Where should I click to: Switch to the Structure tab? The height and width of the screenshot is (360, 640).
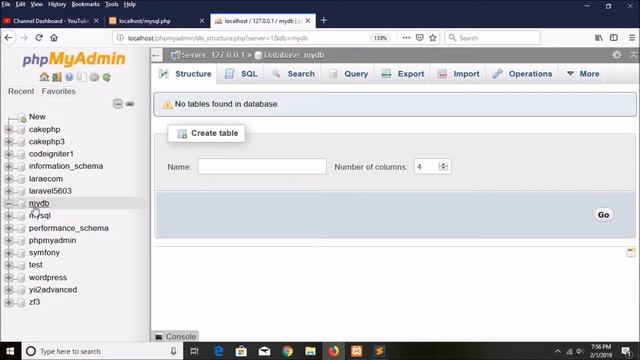coord(186,74)
